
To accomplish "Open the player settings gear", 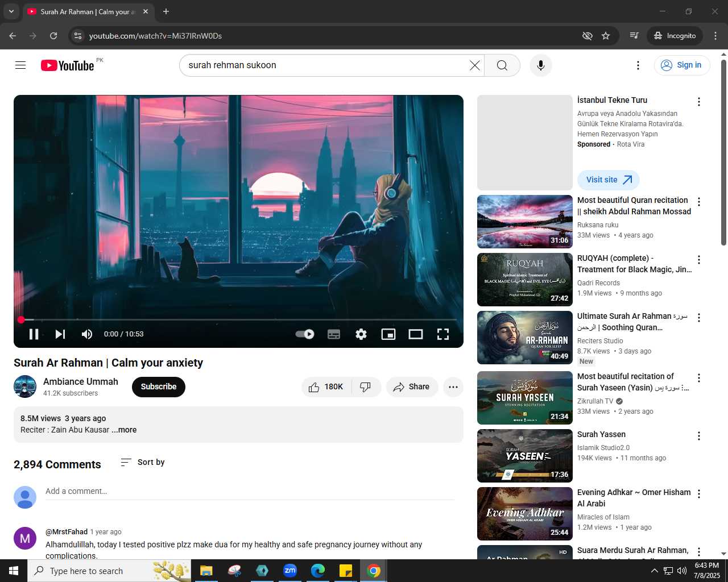I will (361, 334).
